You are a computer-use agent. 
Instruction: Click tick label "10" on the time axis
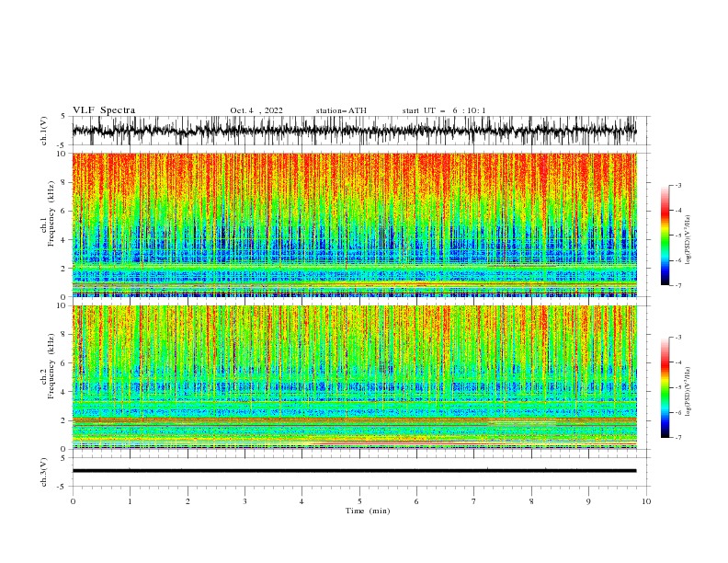646,501
